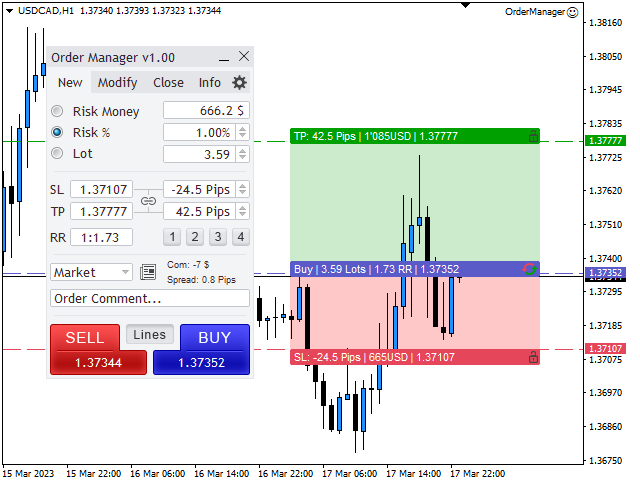Click the Risk % value field
640x480 pixels.
coord(199,132)
